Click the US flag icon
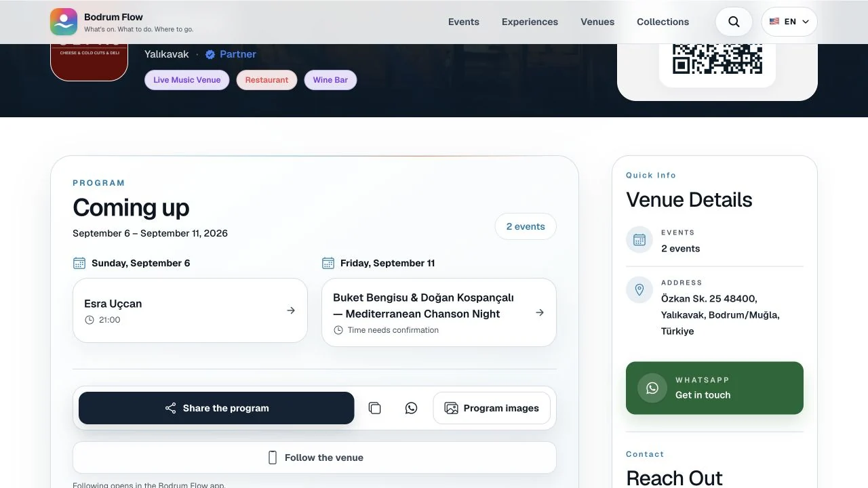Screen dimensions: 868x488 tap(774, 22)
